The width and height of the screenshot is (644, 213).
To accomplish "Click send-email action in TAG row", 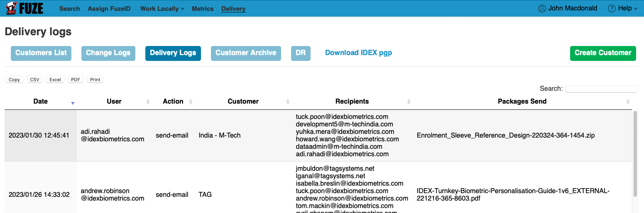I will coord(172,194).
